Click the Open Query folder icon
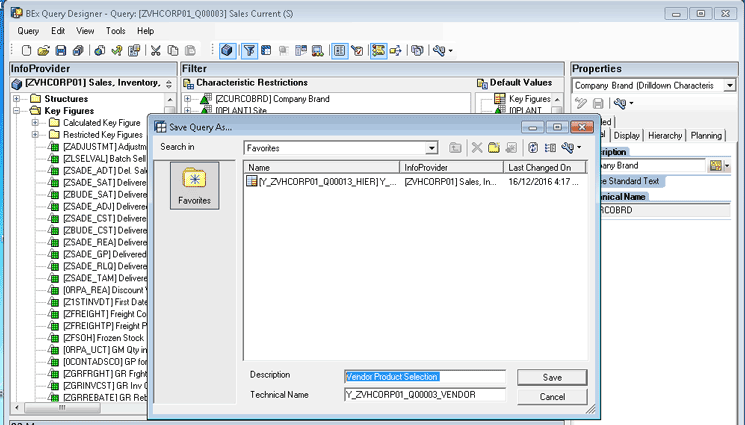745x425 pixels. 44,50
